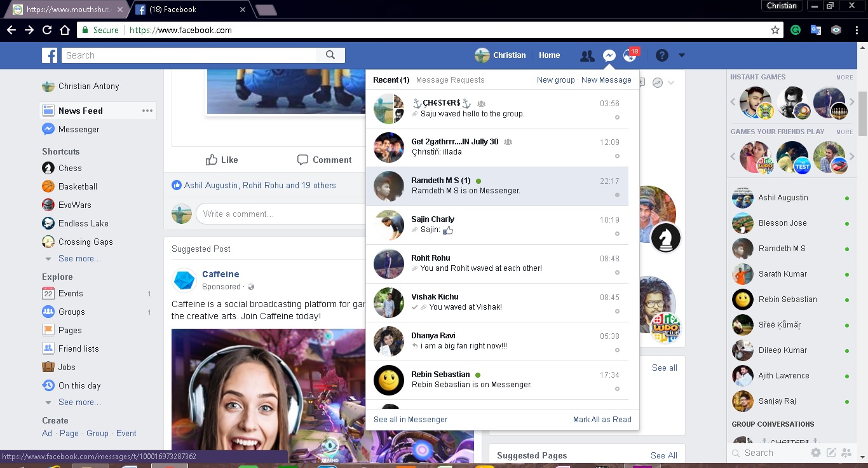868x468 pixels.
Task: Toggle read status circle for Sajin Charly
Action: pos(616,234)
